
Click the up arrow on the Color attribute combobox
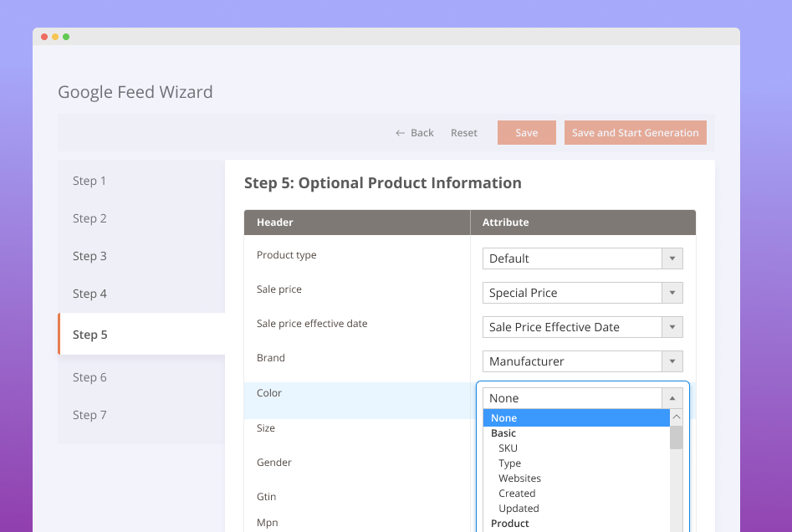(x=672, y=398)
